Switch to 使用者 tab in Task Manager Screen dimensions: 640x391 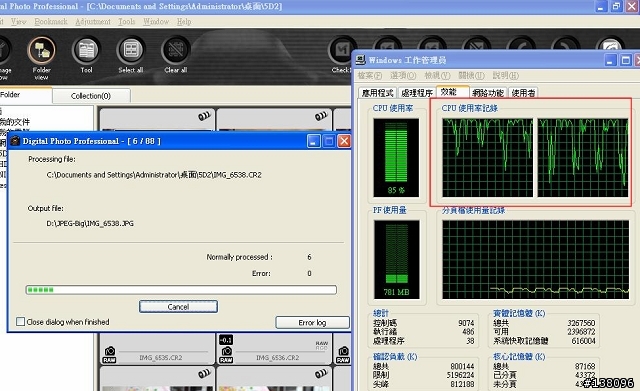pyautogui.click(x=523, y=93)
